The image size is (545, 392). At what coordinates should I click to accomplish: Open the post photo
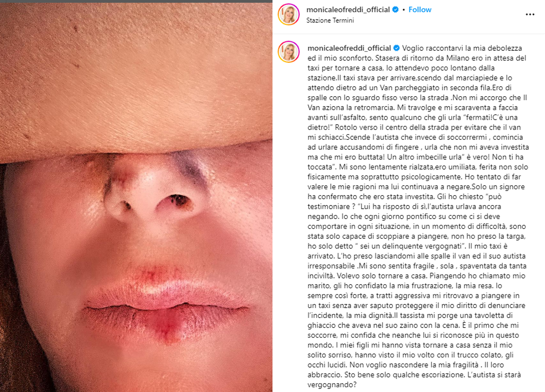(x=136, y=196)
